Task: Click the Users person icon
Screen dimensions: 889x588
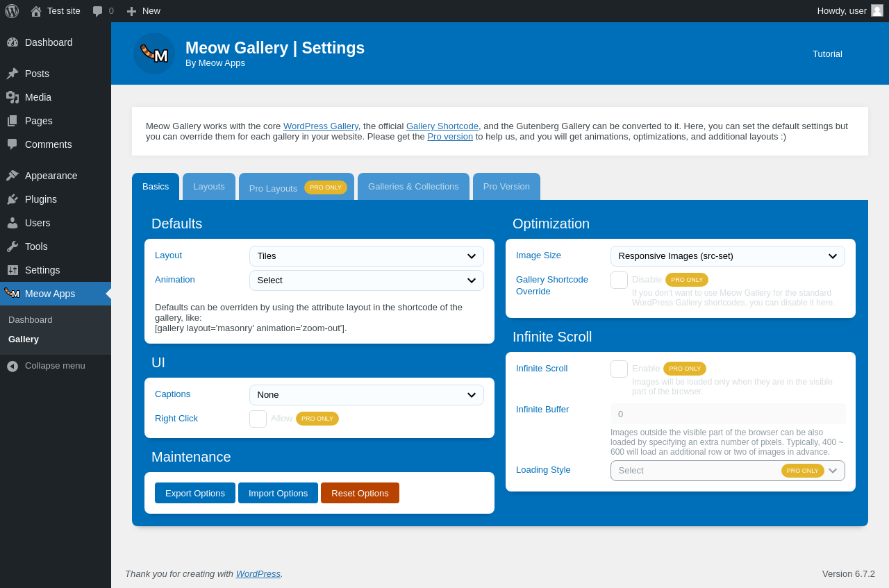Action: (13, 223)
